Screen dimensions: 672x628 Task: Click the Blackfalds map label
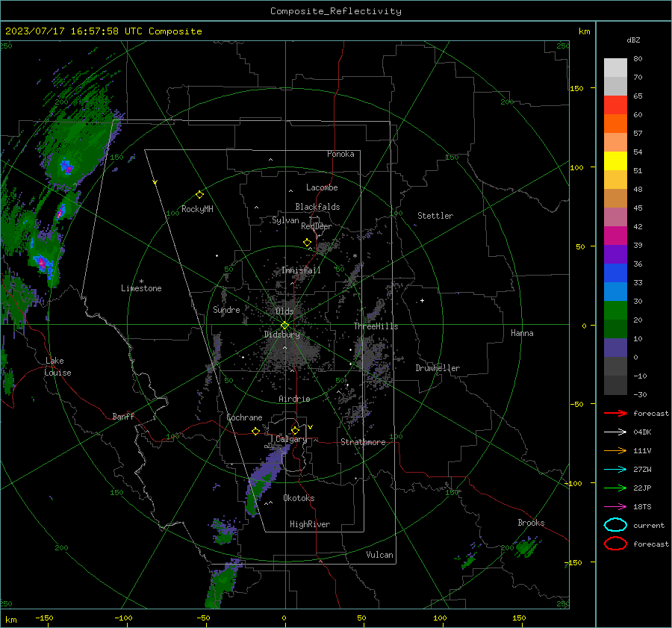tap(317, 207)
